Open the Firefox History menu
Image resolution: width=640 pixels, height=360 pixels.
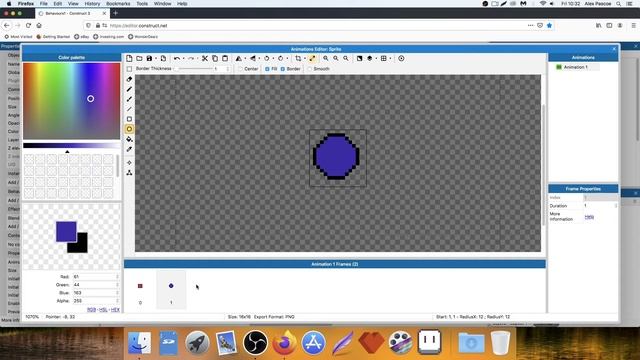tap(92, 4)
